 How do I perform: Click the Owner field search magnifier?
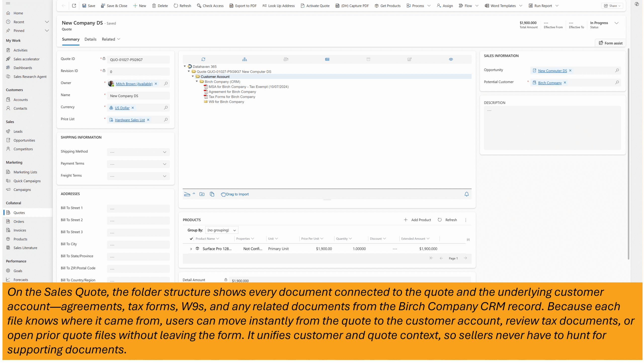coord(166,84)
